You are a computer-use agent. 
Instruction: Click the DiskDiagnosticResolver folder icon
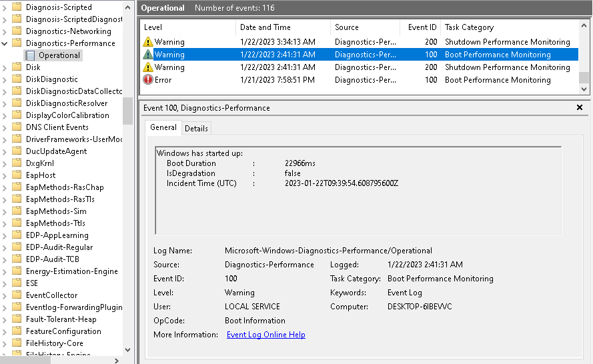click(x=17, y=103)
